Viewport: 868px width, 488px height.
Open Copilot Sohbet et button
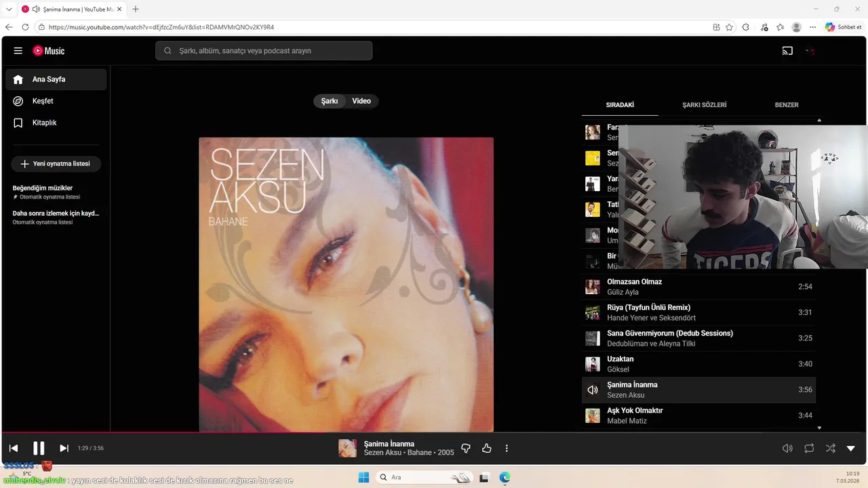pyautogui.click(x=844, y=27)
